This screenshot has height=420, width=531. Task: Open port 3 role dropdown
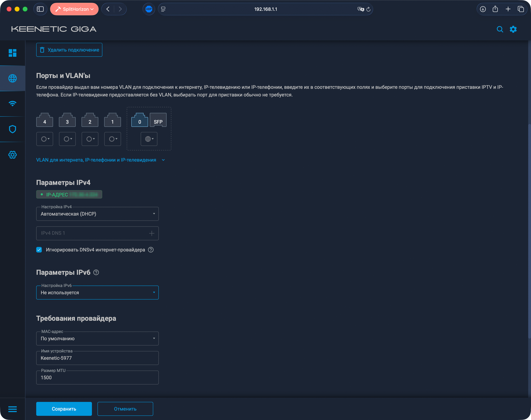click(x=67, y=139)
